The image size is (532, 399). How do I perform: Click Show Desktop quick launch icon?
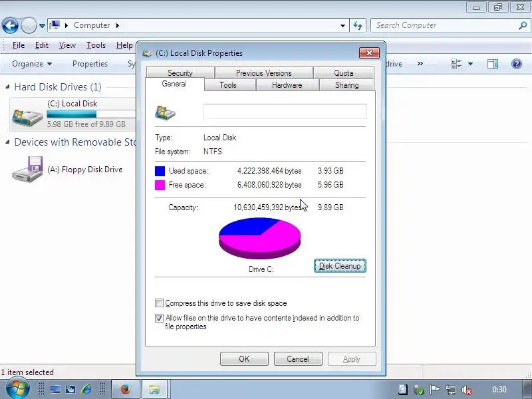click(x=55, y=389)
